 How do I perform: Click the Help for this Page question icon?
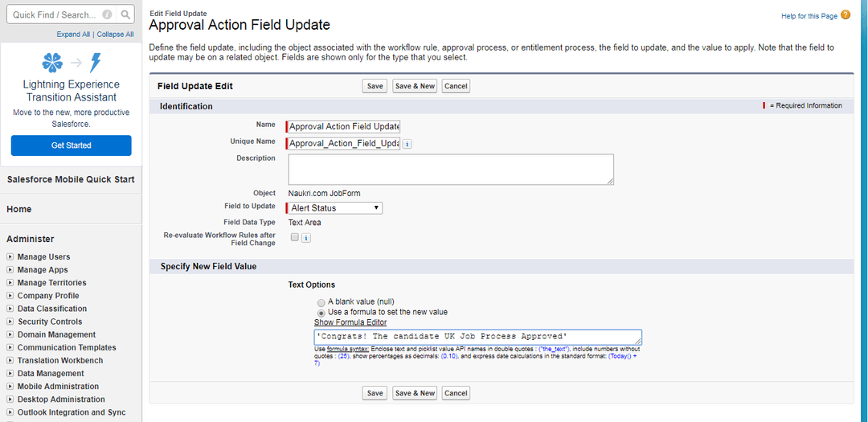click(845, 16)
